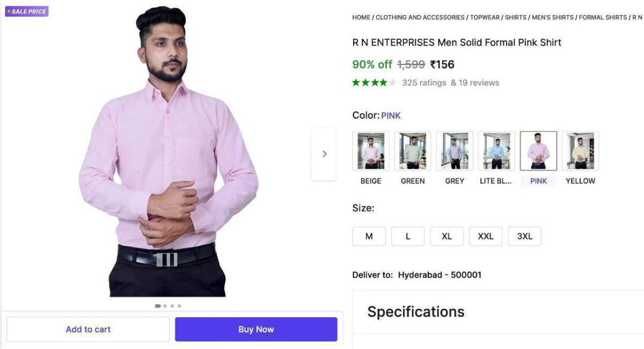Choose size L option

coord(408,236)
